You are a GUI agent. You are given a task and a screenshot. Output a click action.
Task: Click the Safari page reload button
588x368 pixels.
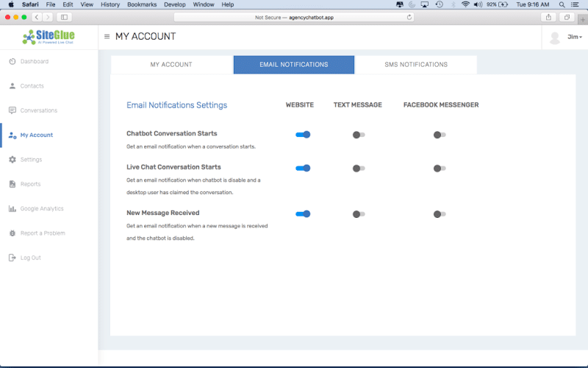pos(409,17)
